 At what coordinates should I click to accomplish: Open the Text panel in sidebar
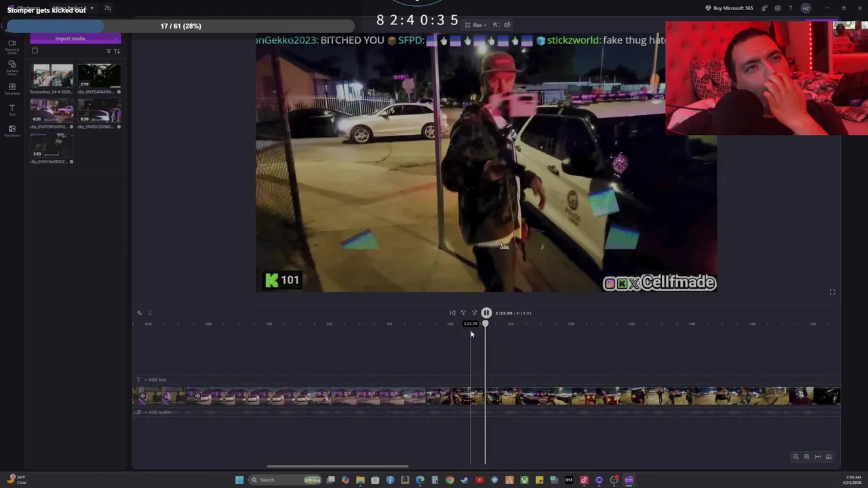12,110
